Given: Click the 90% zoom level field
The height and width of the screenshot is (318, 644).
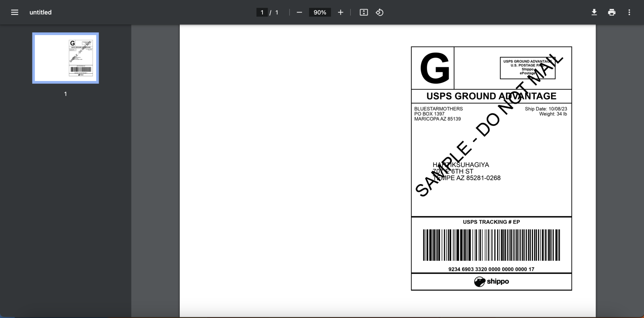Looking at the screenshot, I should coord(320,12).
